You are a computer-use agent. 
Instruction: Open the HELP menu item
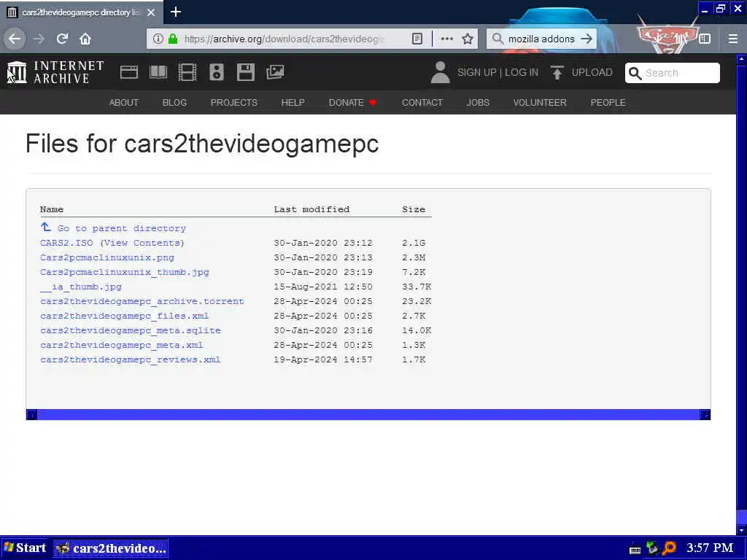pyautogui.click(x=293, y=102)
